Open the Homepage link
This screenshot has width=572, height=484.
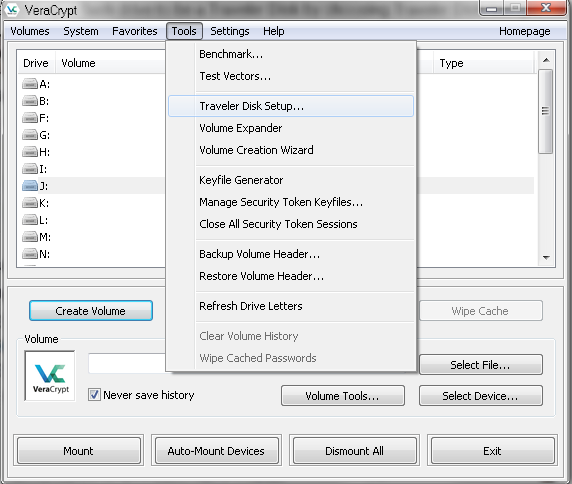(x=524, y=31)
